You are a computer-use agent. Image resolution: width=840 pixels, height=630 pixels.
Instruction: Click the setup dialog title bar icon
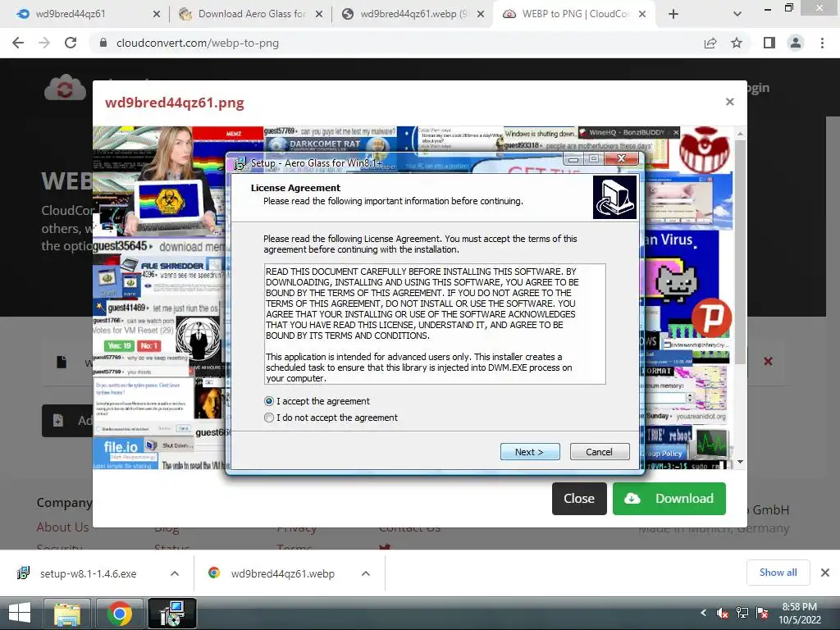point(240,163)
